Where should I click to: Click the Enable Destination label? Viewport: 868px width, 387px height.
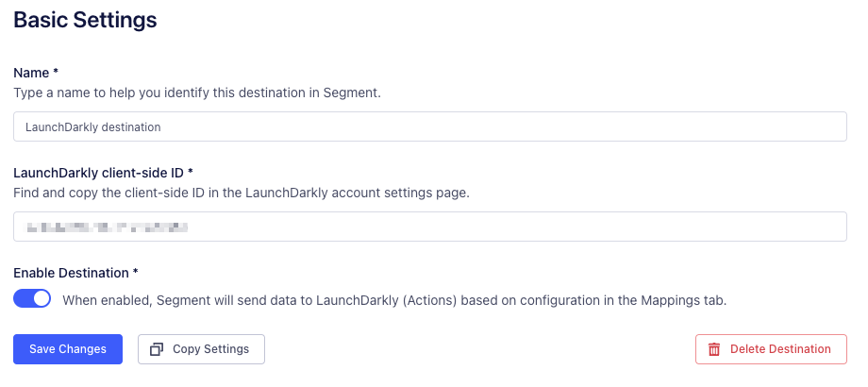(x=71, y=273)
